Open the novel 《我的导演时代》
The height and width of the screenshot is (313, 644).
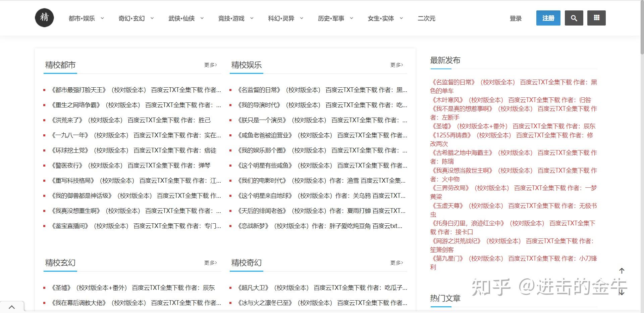coord(322,105)
